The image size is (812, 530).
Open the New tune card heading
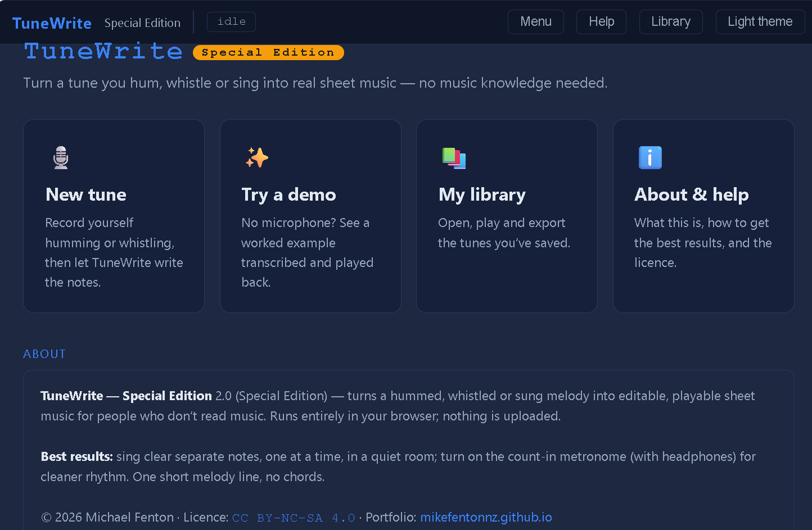coord(86,194)
